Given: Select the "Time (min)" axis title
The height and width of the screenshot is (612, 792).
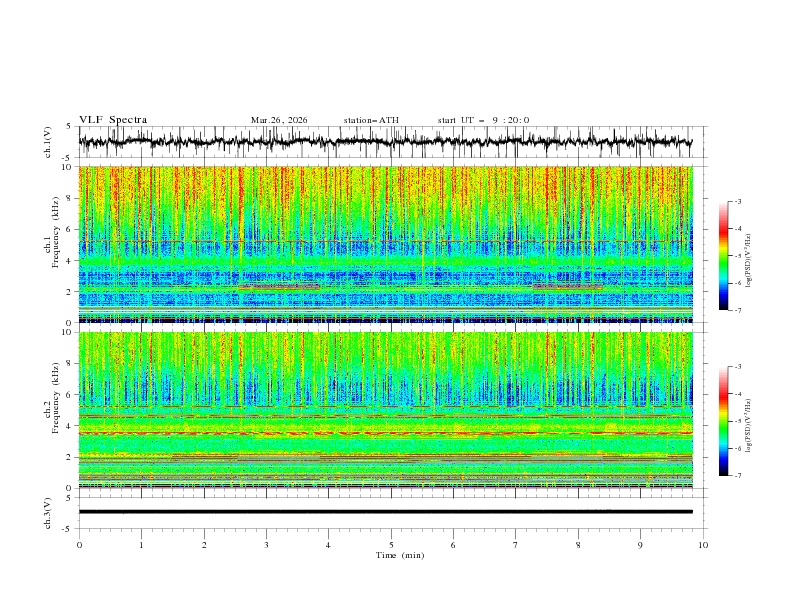Looking at the screenshot, I should pos(400,555).
